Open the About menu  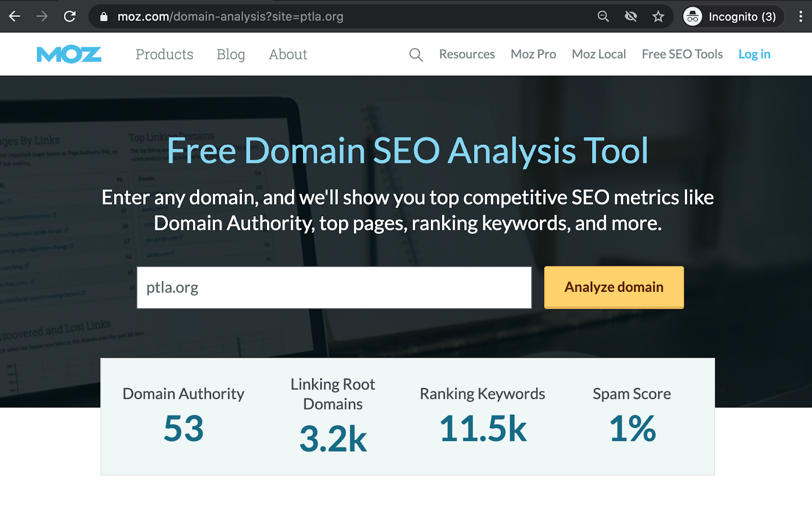[x=288, y=54]
